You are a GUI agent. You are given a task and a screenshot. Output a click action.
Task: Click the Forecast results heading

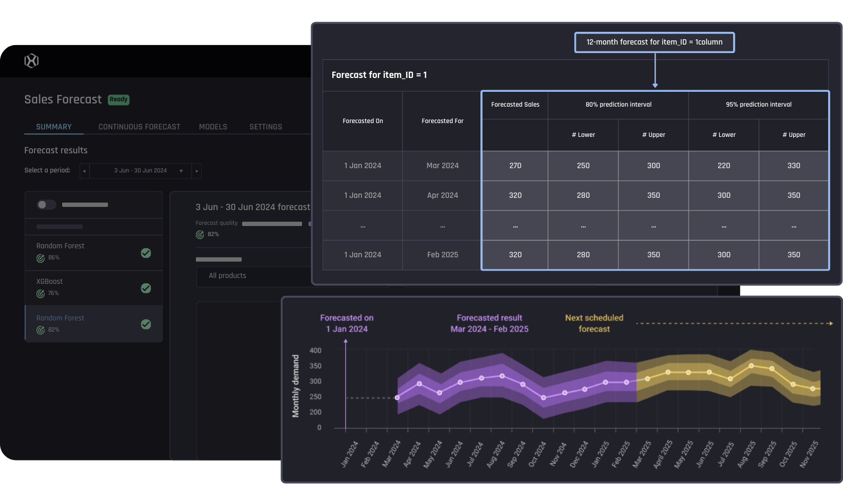tap(56, 151)
